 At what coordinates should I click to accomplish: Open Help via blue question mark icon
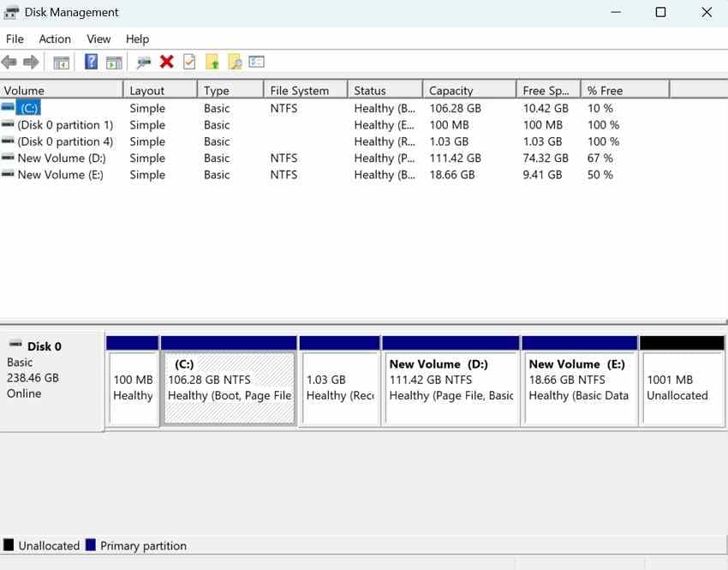coord(91,62)
